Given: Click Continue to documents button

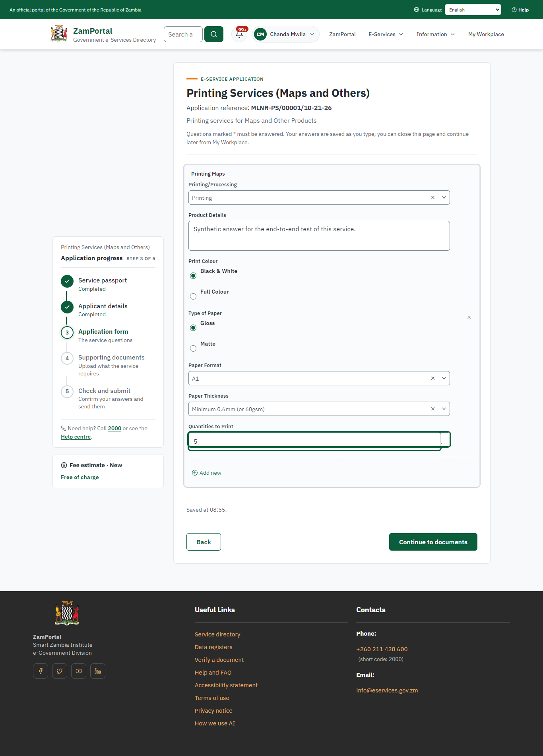Looking at the screenshot, I should pyautogui.click(x=433, y=542).
